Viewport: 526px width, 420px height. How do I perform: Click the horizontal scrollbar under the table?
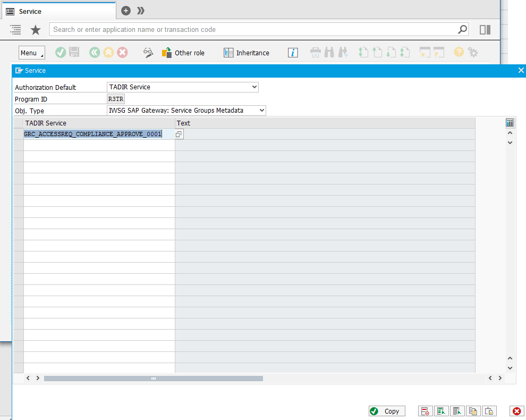click(153, 378)
